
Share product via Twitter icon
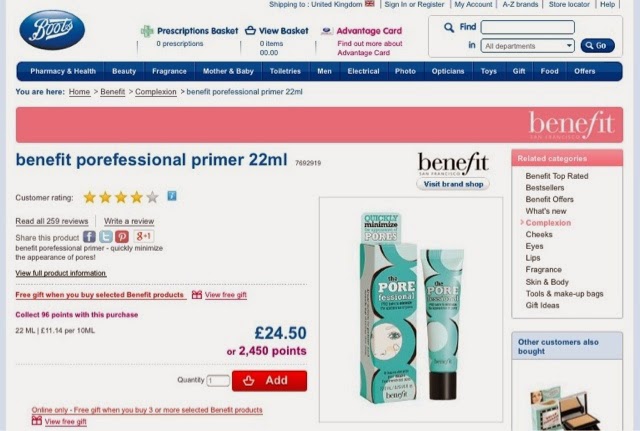[106, 237]
